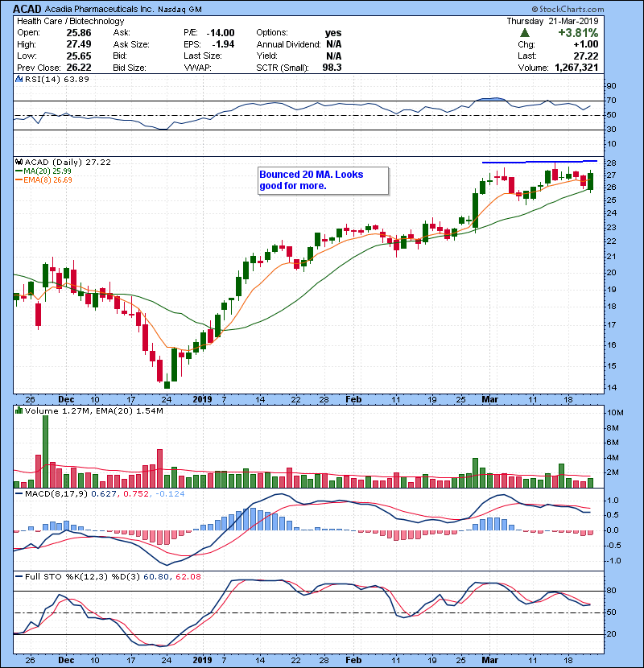Click the Last value 27.22 in header
This screenshot has width=644, height=668.
coord(585,56)
